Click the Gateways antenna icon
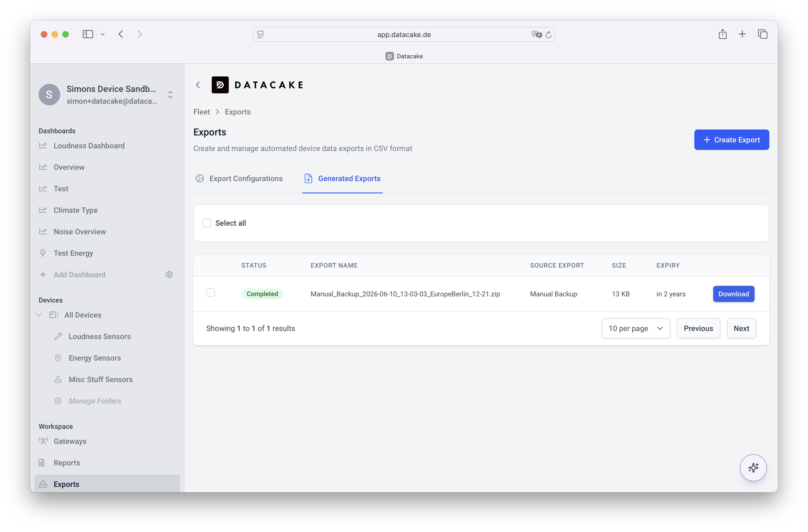This screenshot has height=532, width=808. tap(43, 441)
